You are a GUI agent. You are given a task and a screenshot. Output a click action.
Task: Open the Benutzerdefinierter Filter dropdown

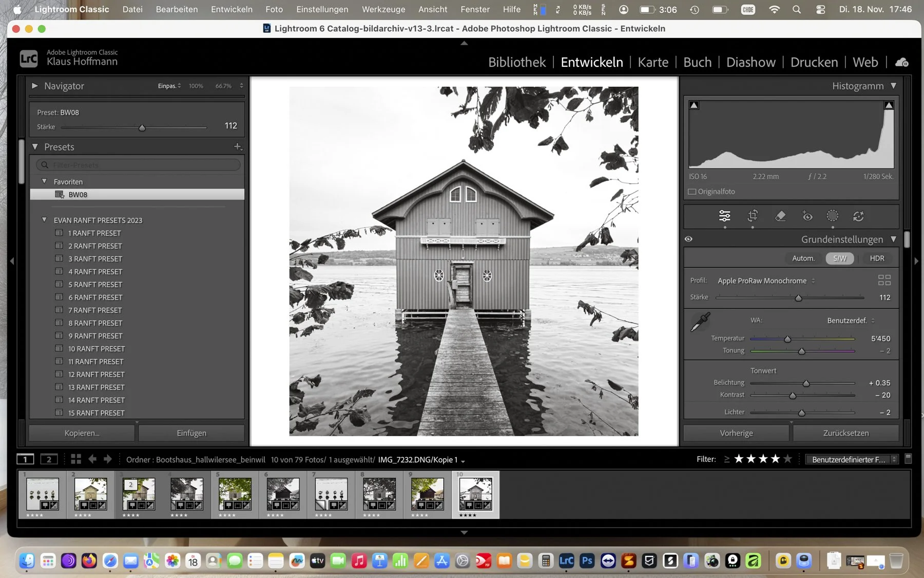pos(851,459)
